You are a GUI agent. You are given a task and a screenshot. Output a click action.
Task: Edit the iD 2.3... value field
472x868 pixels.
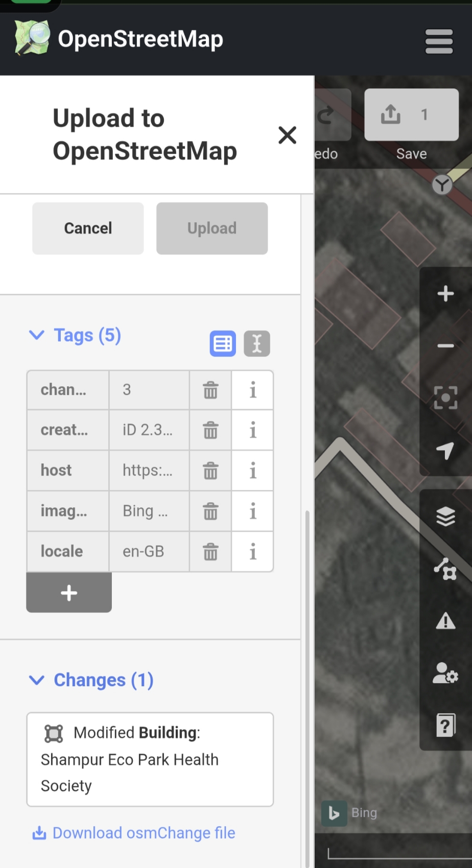(149, 430)
